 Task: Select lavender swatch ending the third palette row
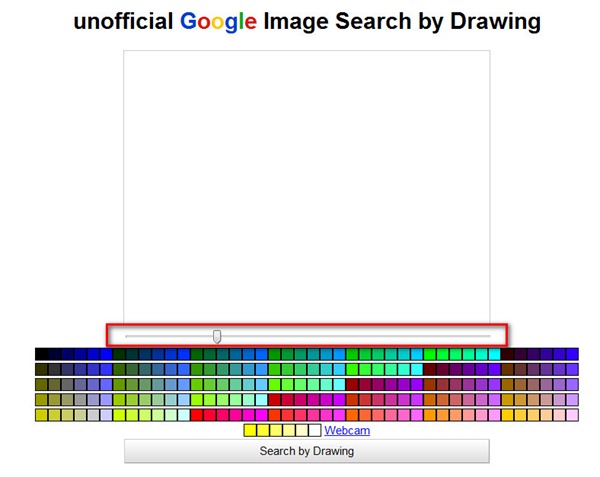pyautogui.click(x=572, y=384)
